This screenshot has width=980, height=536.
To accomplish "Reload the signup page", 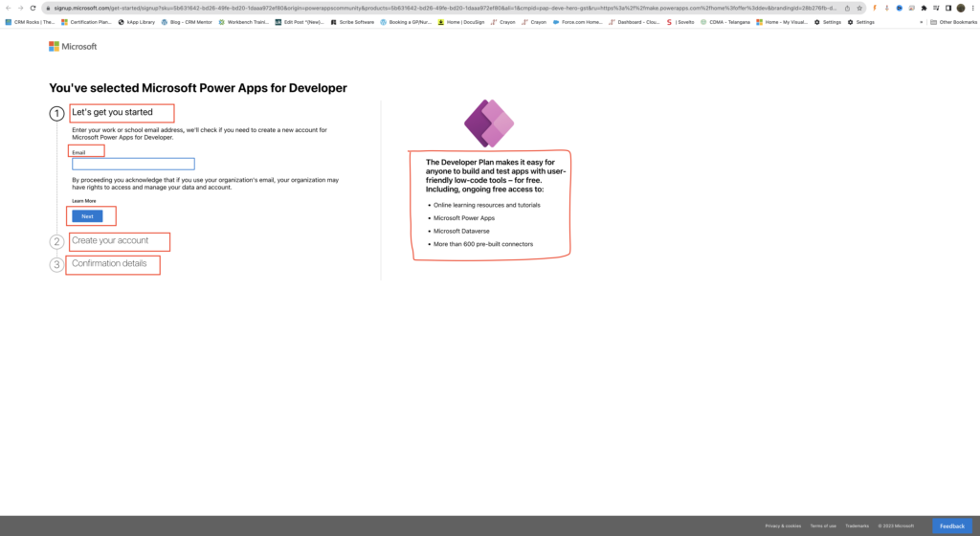I will pos(33,8).
